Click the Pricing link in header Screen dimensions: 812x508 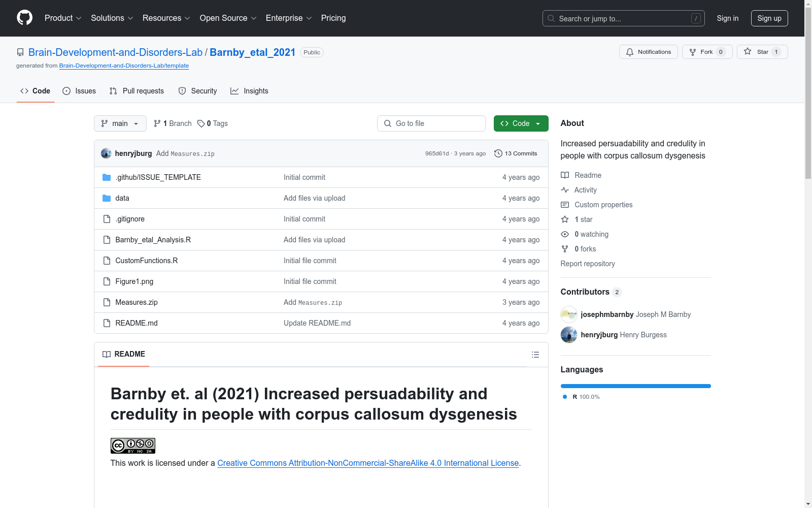tap(333, 18)
